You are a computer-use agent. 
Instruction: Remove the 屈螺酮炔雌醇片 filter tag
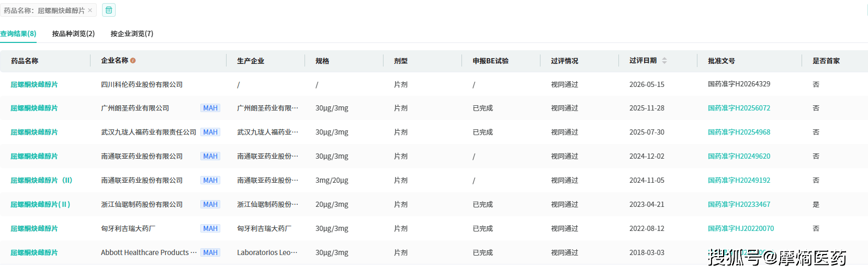point(90,10)
